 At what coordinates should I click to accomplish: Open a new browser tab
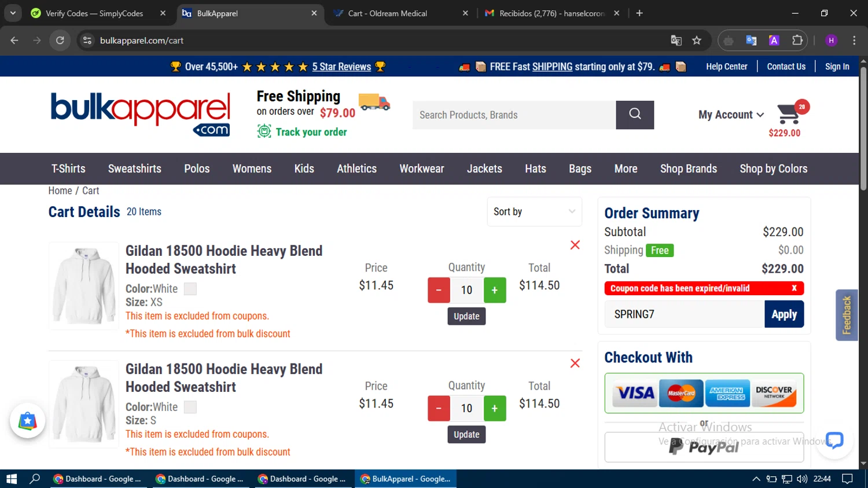click(639, 13)
